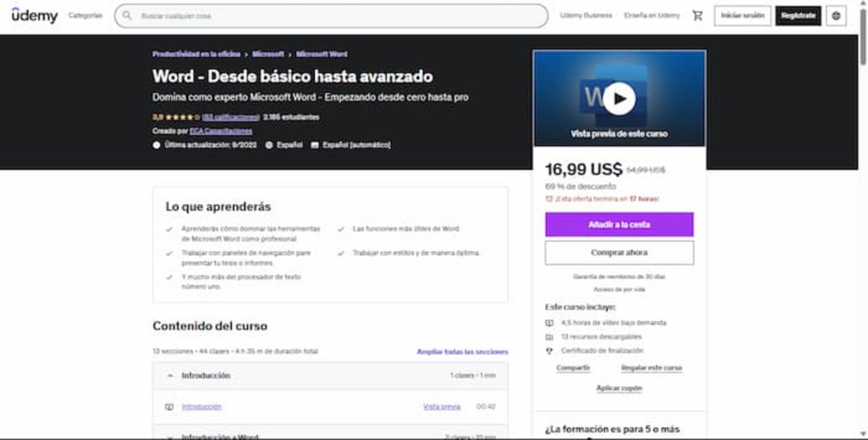Image resolution: width=868 pixels, height=440 pixels.
Task: Open Udemy Business link
Action: [586, 15]
